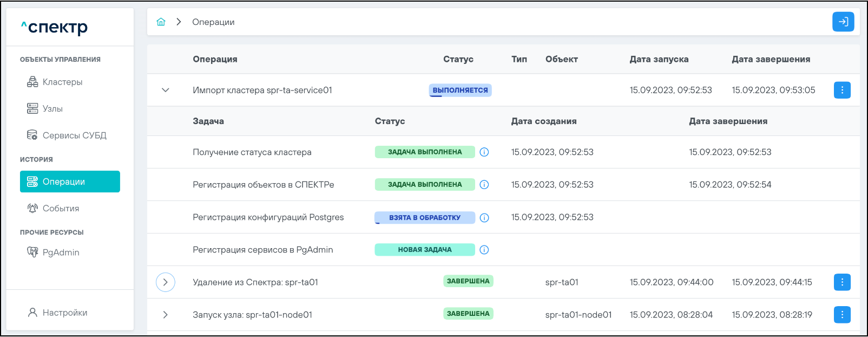Click the Спектр logo

click(55, 27)
